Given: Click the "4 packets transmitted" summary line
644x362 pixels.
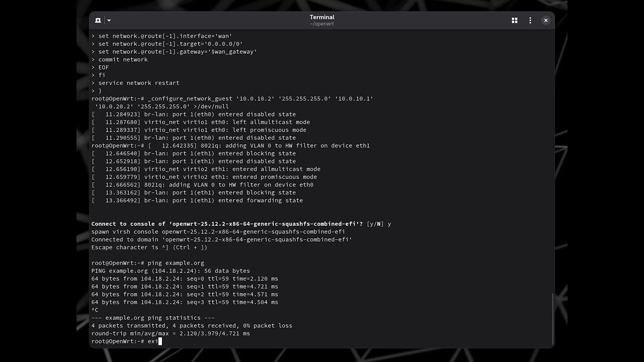Looking at the screenshot, I should click(x=192, y=326).
